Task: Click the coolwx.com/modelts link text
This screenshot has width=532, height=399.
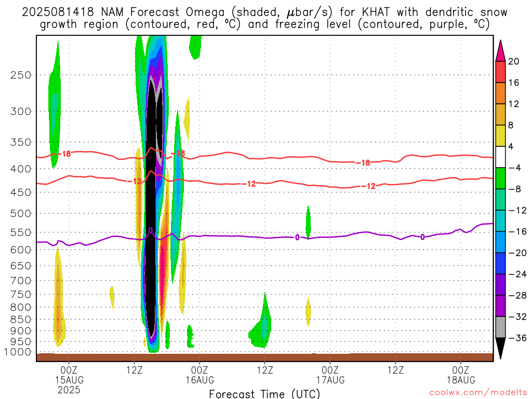Action: point(478,393)
